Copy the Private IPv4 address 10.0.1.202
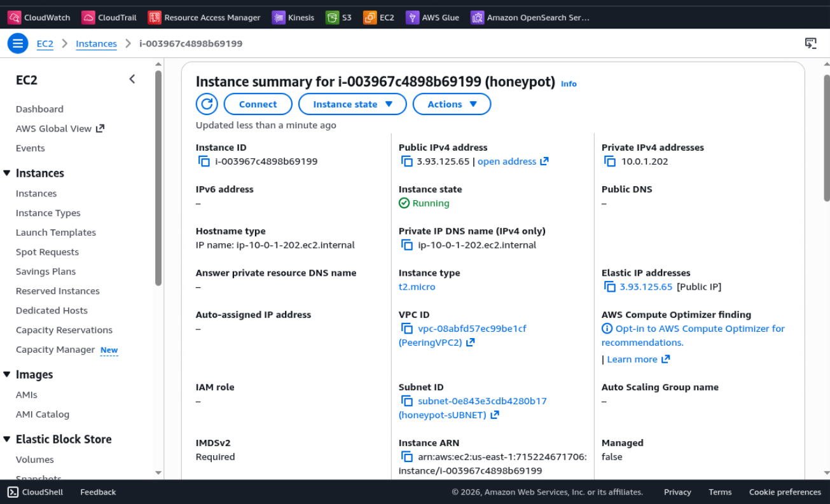830x504 pixels. coord(610,161)
